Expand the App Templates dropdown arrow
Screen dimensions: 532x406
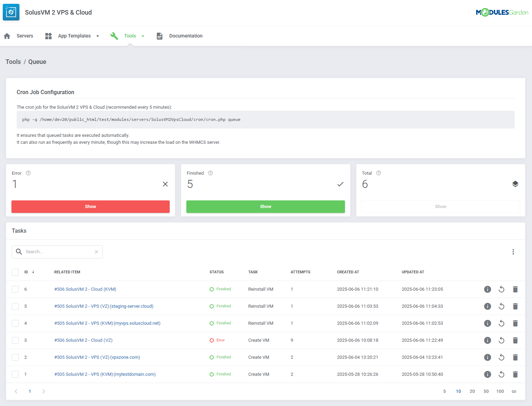[x=98, y=36]
